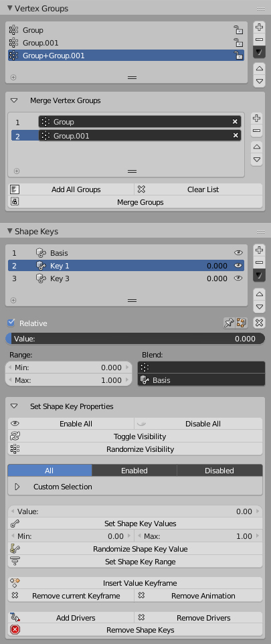Switch to the Disabled tab

point(219,471)
